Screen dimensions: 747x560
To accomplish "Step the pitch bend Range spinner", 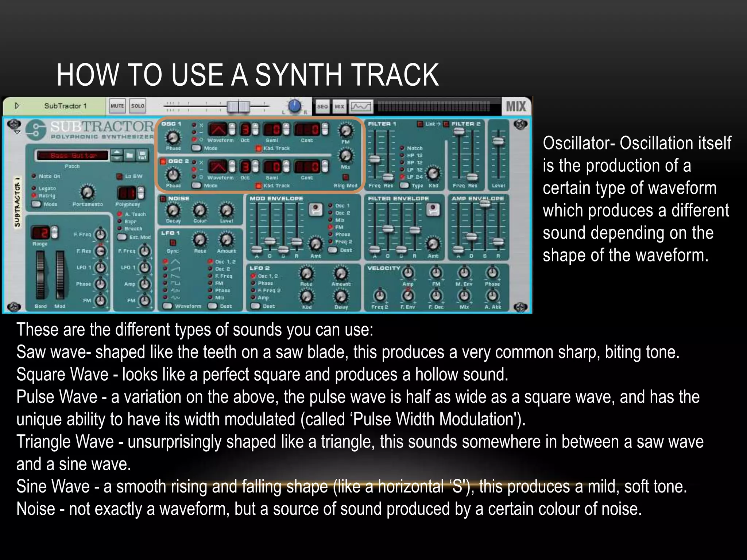I will point(54,232).
